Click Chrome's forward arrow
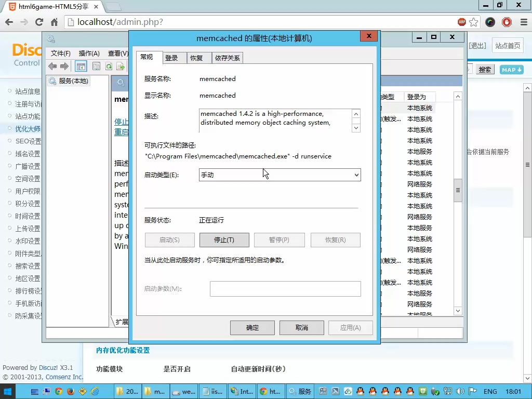 point(24,22)
